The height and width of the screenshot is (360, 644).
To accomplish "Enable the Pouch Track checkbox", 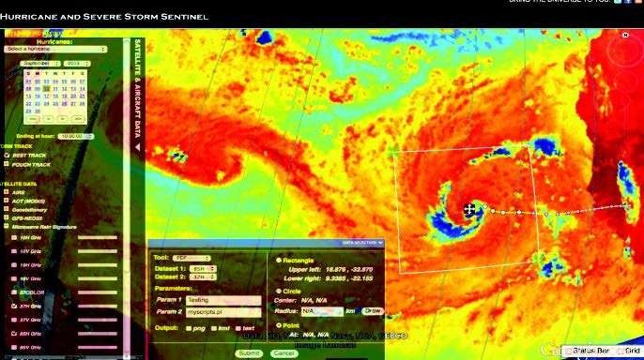I will click(x=7, y=164).
